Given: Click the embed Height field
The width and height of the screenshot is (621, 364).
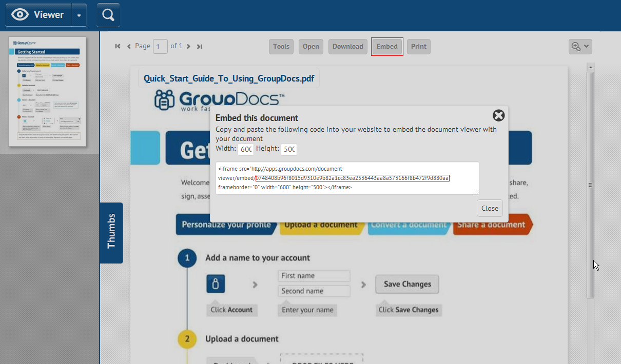Looking at the screenshot, I should click(289, 149).
